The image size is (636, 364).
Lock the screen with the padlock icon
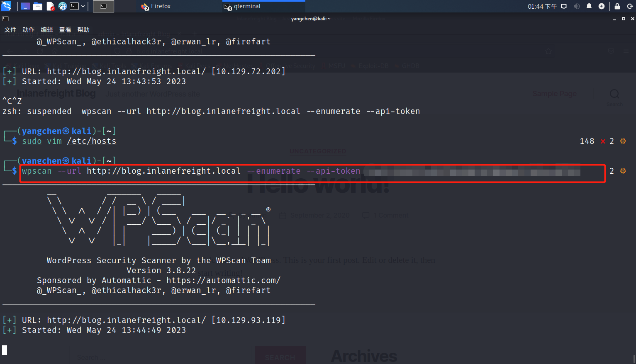pos(617,6)
